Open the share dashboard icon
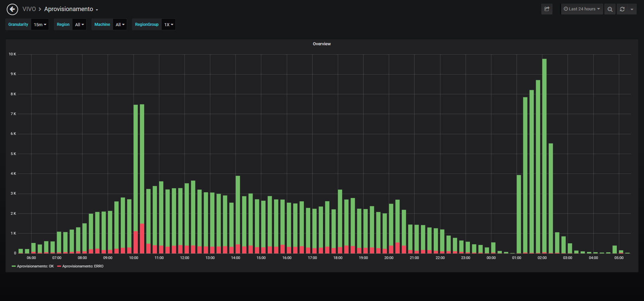 tap(547, 9)
